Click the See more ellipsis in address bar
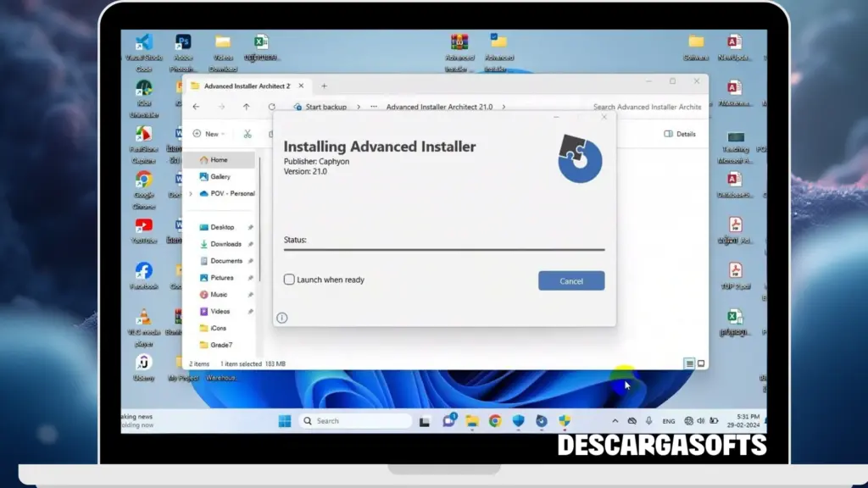The width and height of the screenshot is (868, 488). [372, 107]
